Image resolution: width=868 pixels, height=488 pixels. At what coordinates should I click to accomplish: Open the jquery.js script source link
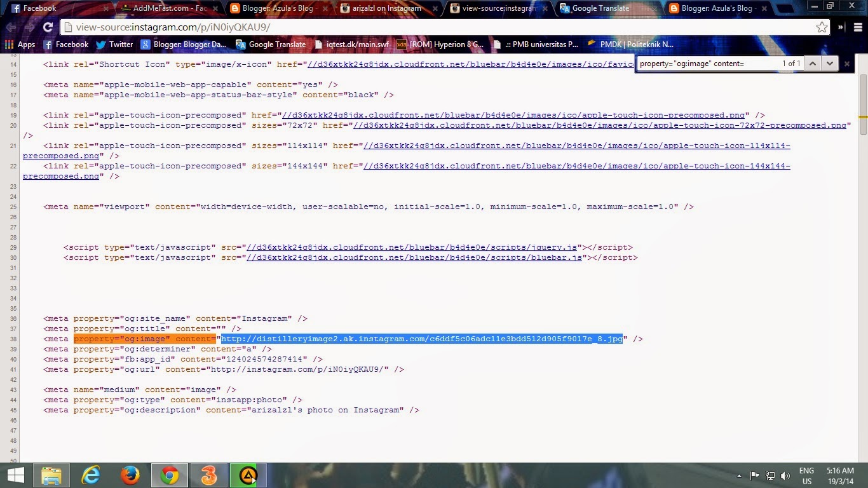pyautogui.click(x=412, y=247)
